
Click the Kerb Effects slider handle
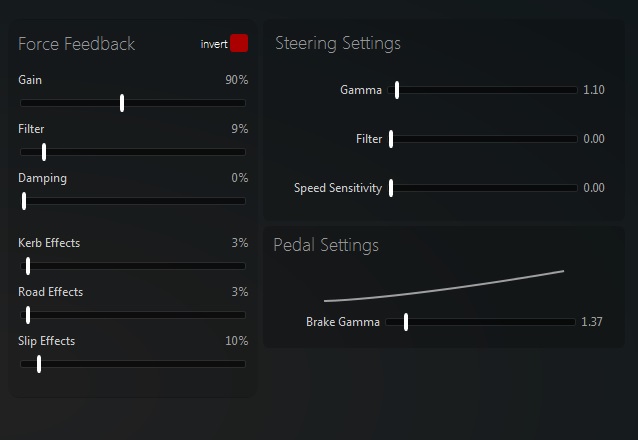[28, 266]
